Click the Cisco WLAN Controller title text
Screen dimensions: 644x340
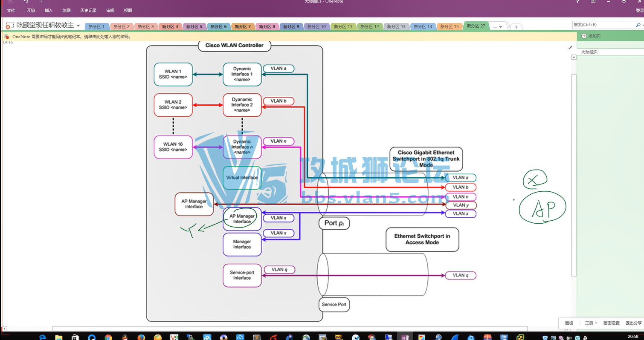(235, 45)
